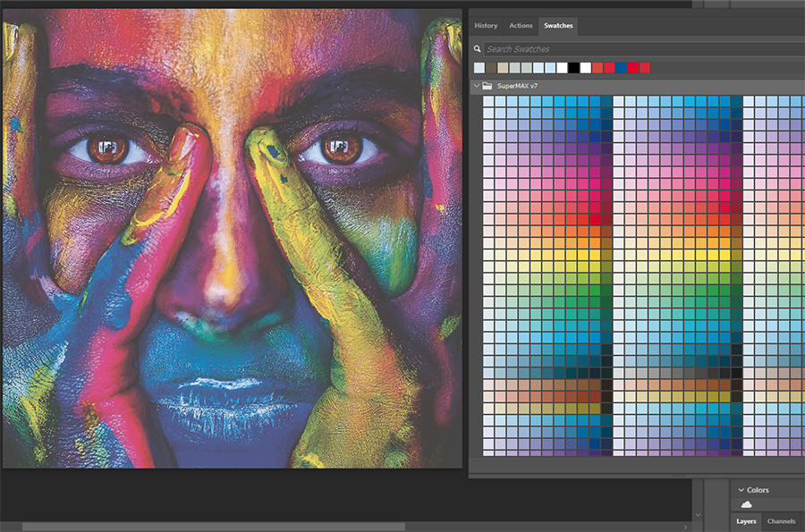Collapse the Colors section chevron
This screenshot has height=532, width=805.
pyautogui.click(x=741, y=490)
